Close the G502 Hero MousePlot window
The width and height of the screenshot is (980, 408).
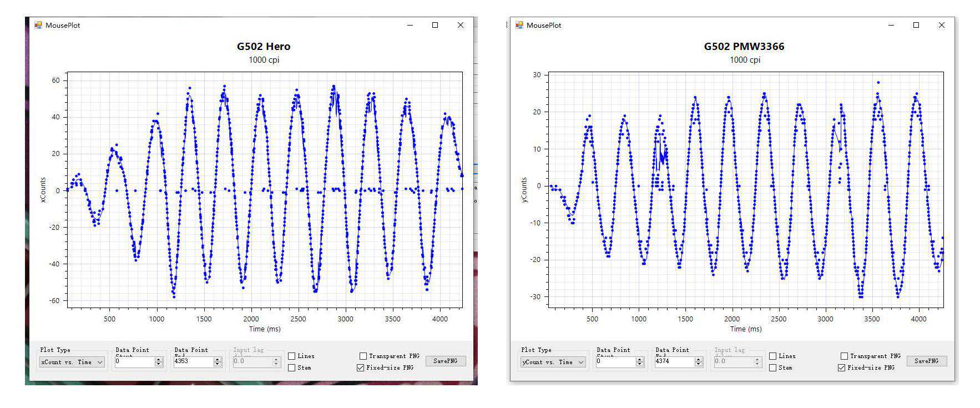tap(460, 26)
